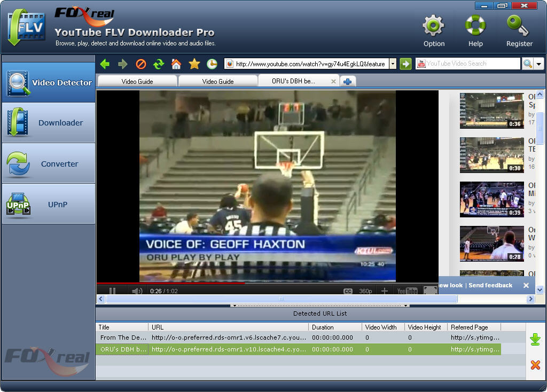Sort by the Title column header
Image resolution: width=547 pixels, height=392 pixels.
(x=122, y=327)
